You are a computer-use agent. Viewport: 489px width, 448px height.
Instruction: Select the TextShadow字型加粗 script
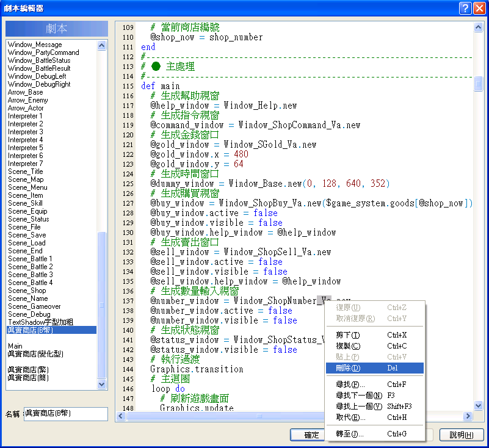click(40, 322)
